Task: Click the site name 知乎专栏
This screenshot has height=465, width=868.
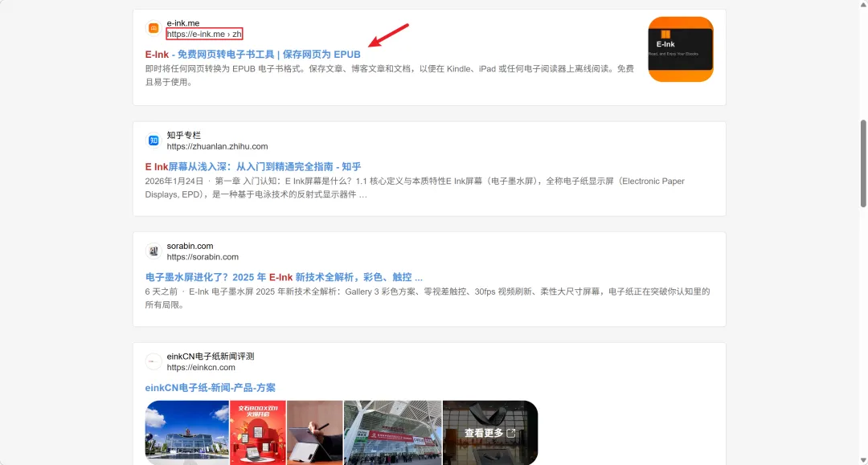Action: (x=184, y=135)
